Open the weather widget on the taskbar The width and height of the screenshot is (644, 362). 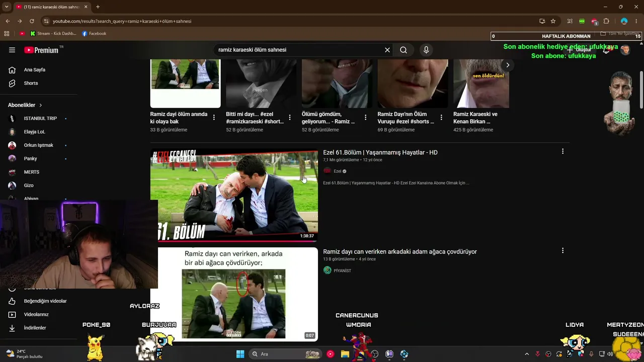tap(24, 354)
